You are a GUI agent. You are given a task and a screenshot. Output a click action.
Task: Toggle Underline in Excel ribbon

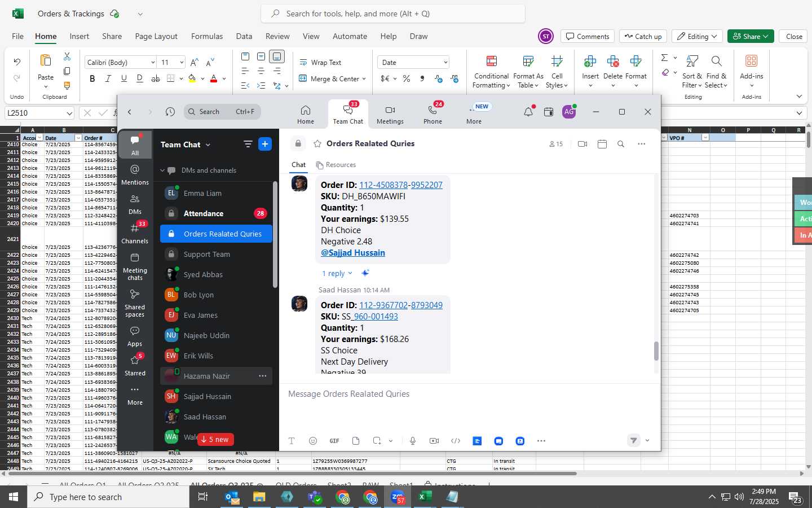pos(123,78)
